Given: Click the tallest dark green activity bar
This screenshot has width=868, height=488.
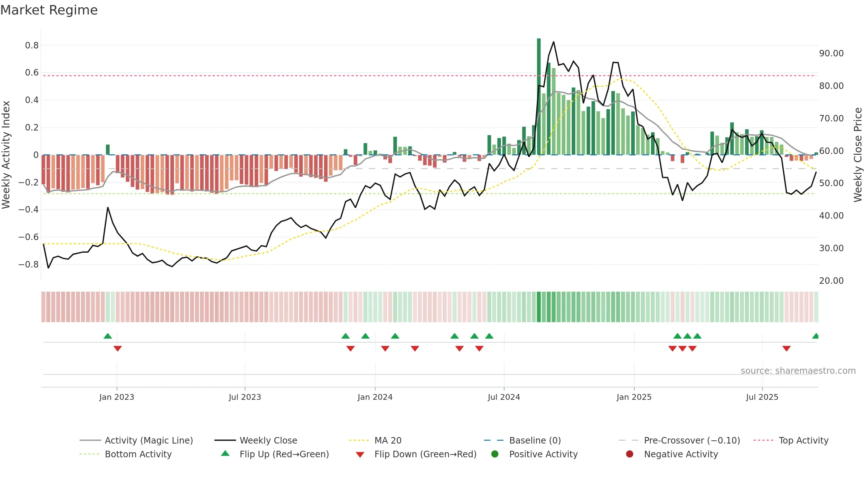Looking at the screenshot, I should click(539, 97).
